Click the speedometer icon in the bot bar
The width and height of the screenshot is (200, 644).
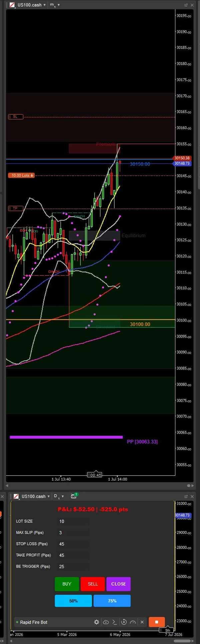coord(133,622)
